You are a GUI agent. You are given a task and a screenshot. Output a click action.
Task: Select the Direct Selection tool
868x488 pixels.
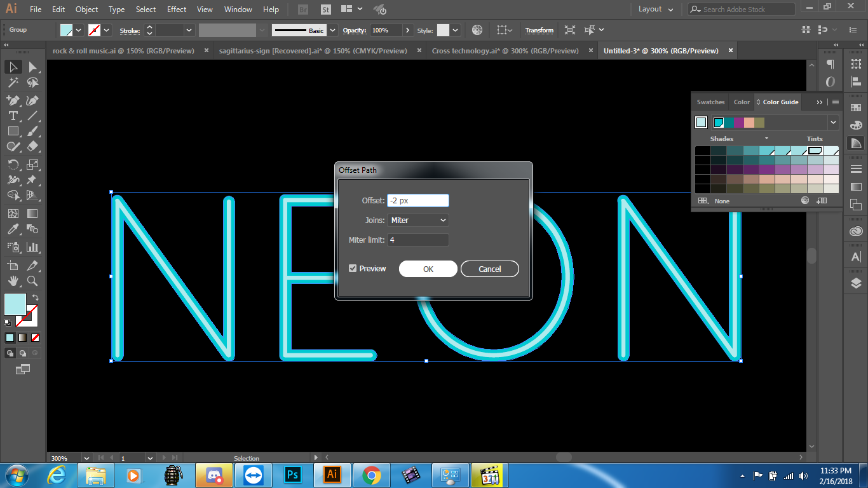tap(32, 67)
